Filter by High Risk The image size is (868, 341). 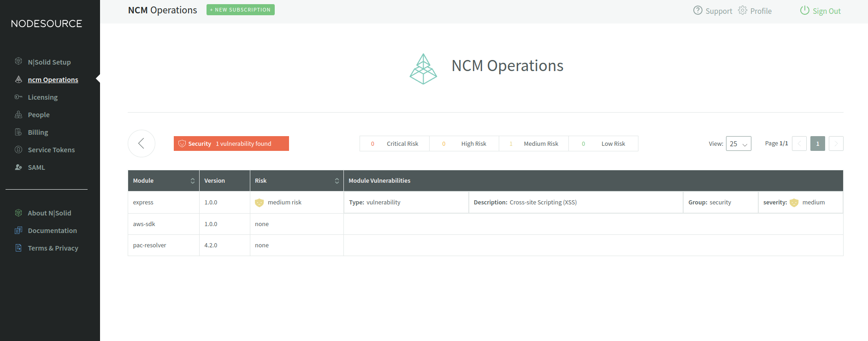click(464, 144)
